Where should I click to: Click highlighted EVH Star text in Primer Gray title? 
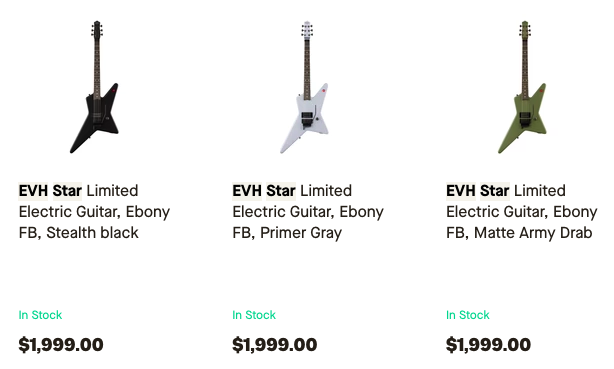264,191
